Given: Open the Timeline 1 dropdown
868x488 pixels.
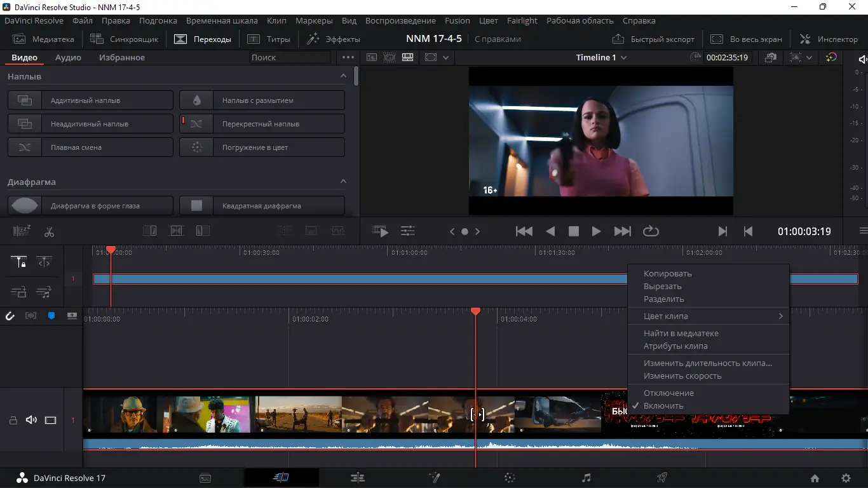Looking at the screenshot, I should pos(601,57).
